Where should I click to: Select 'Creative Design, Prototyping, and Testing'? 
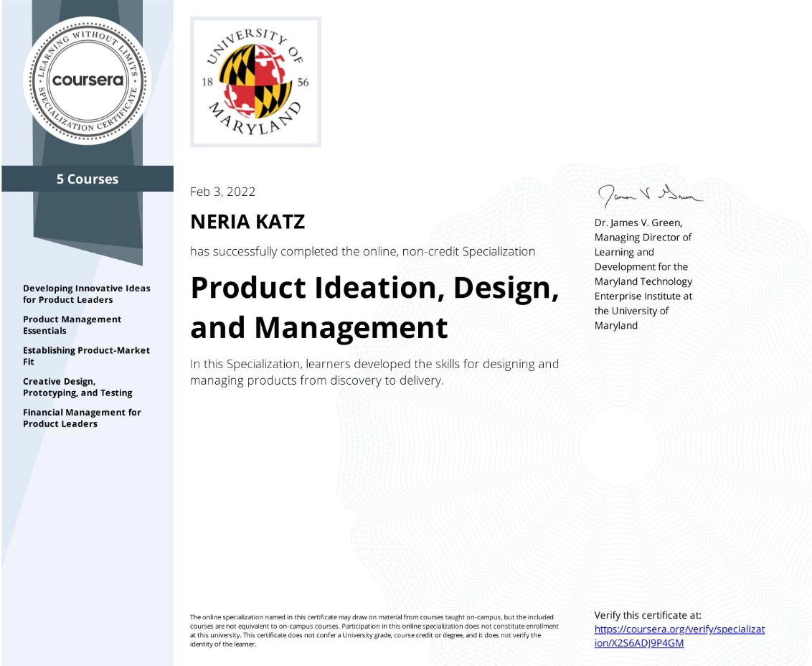pyautogui.click(x=77, y=387)
